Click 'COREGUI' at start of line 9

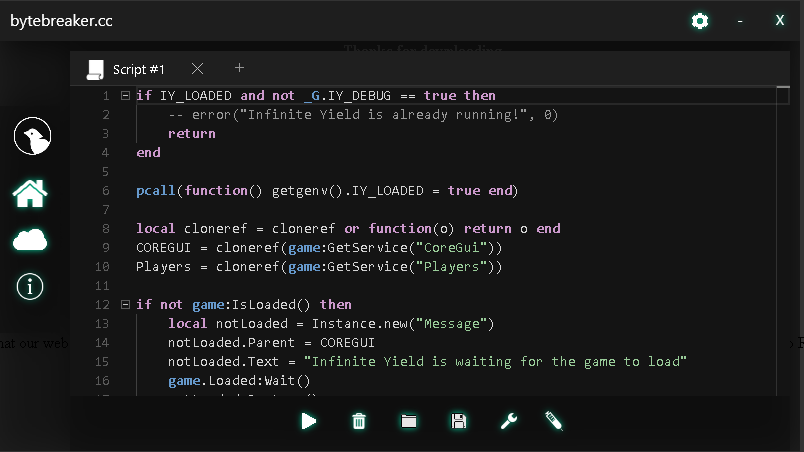tap(164, 248)
